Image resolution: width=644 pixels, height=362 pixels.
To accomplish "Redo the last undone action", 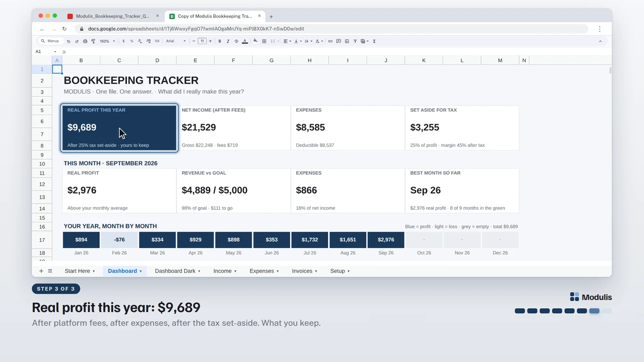I will 76,41.
